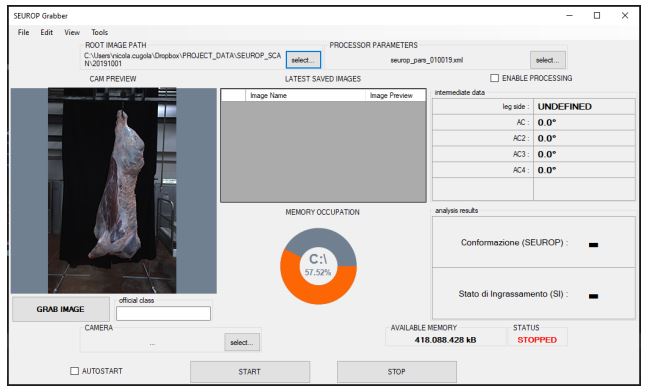Open the File menu

click(x=23, y=32)
